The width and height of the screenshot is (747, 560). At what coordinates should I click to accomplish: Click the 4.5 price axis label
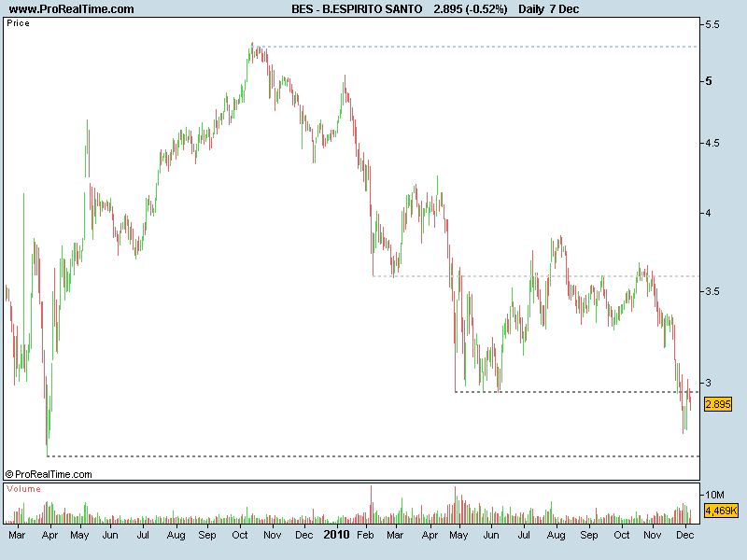click(712, 143)
